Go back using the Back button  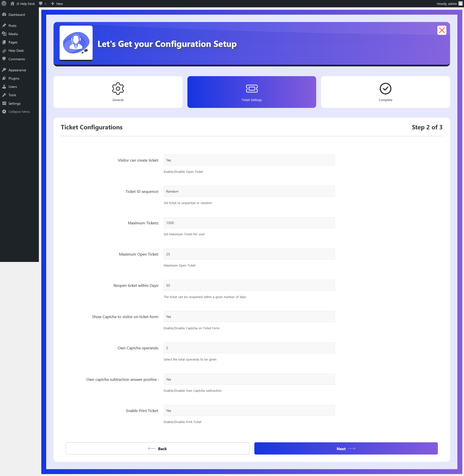(x=157, y=449)
